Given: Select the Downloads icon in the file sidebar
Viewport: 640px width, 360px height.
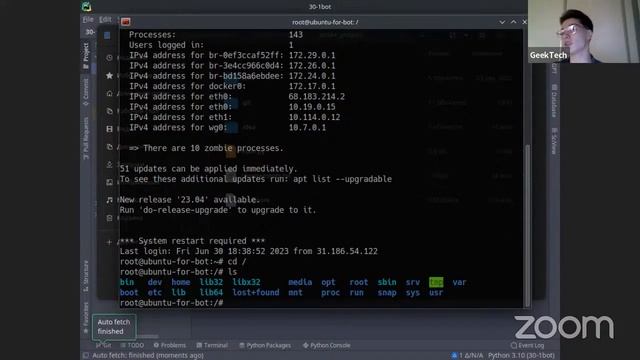Looking at the screenshot, I should [x=109, y=164].
